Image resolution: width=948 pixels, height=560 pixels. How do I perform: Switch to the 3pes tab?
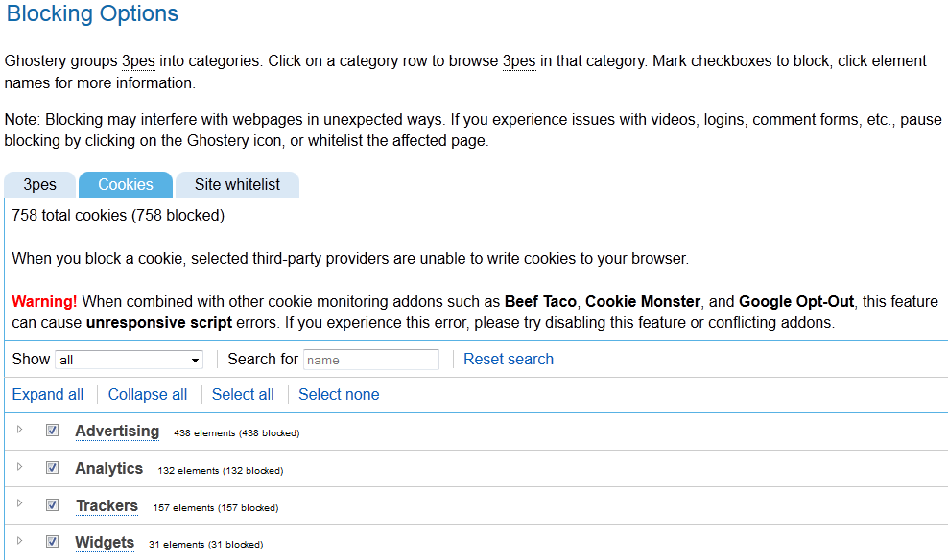coord(39,184)
